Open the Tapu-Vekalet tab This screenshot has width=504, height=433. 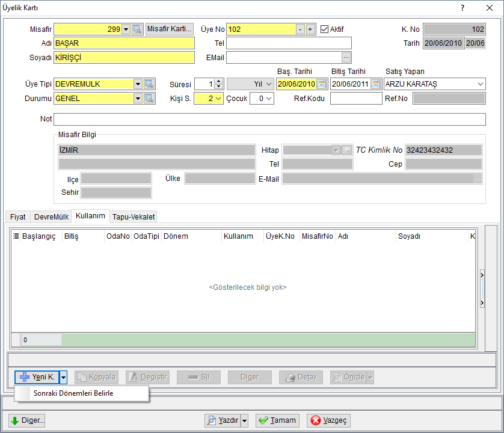pyautogui.click(x=134, y=217)
